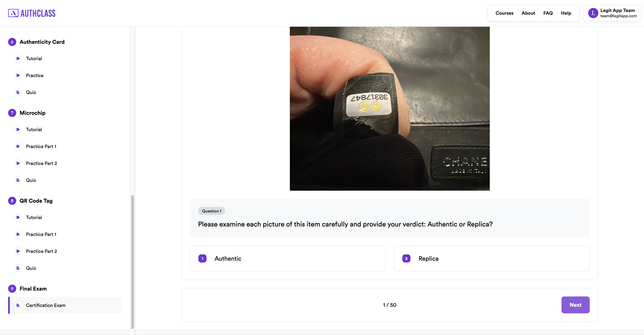This screenshot has width=644, height=335.
Task: Click the QR Code Tag Quiz document icon
Action: coord(18,268)
